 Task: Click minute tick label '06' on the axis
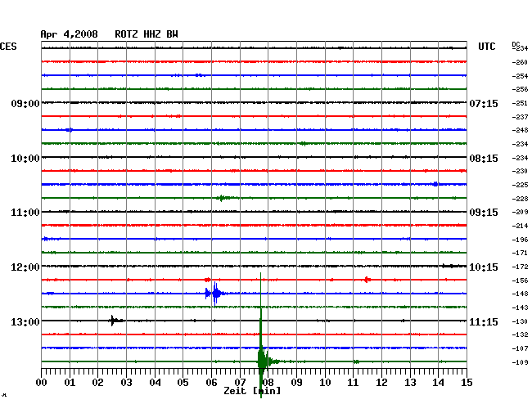[x=211, y=383]
